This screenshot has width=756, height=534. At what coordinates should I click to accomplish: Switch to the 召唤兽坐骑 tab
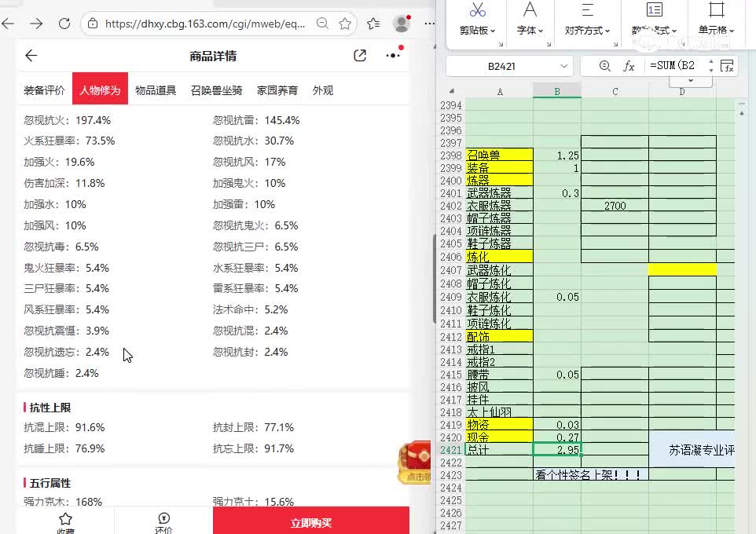tap(216, 90)
